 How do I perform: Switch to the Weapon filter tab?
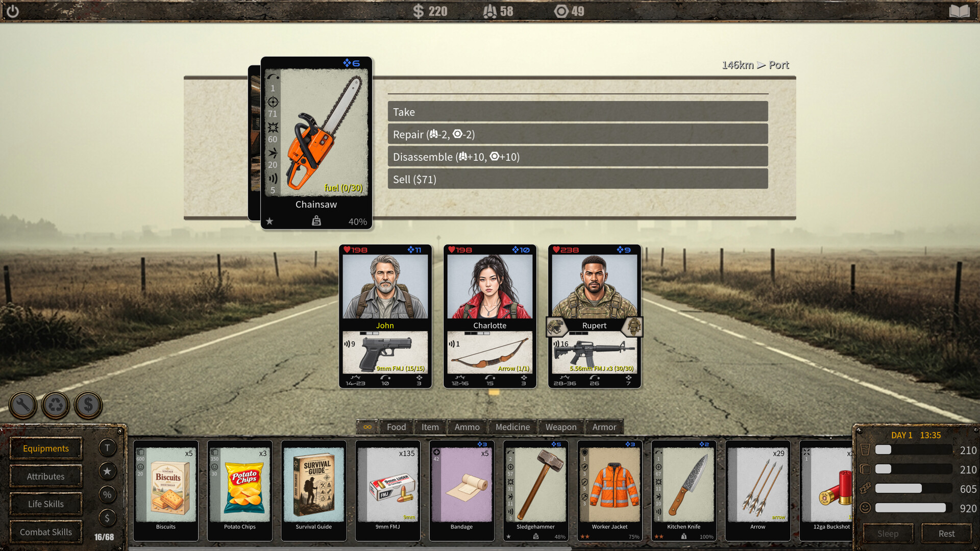560,427
